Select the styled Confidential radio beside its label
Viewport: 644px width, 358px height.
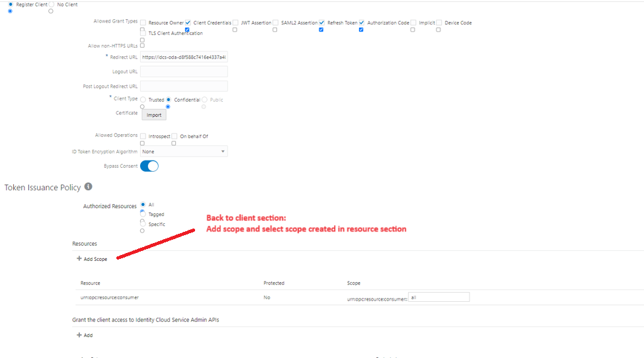coord(169,100)
